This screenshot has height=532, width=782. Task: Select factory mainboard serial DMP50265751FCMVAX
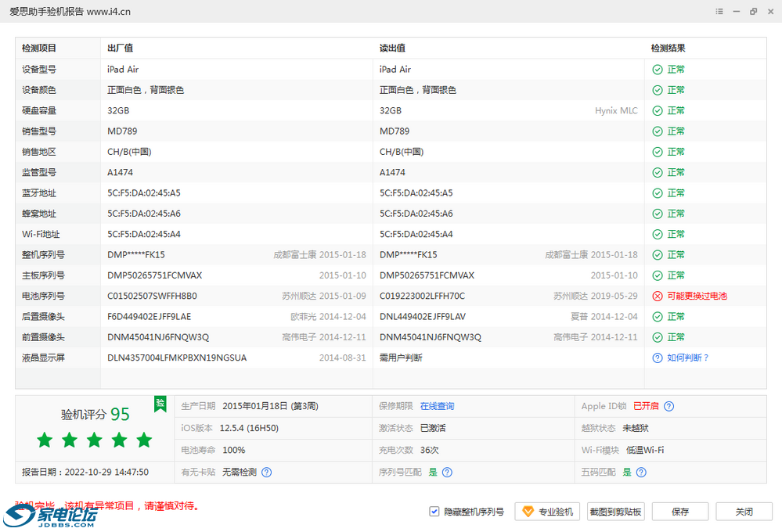point(155,275)
